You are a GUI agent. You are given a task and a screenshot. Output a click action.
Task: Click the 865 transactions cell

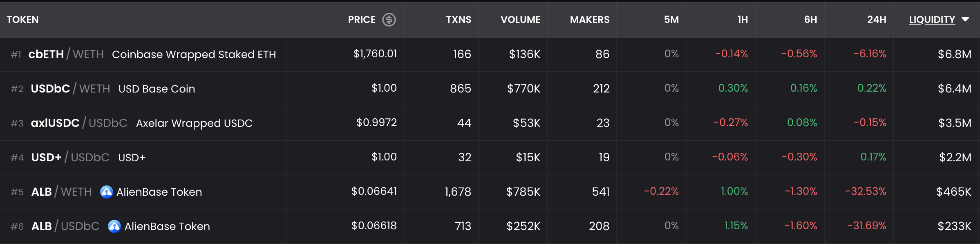coord(461,88)
